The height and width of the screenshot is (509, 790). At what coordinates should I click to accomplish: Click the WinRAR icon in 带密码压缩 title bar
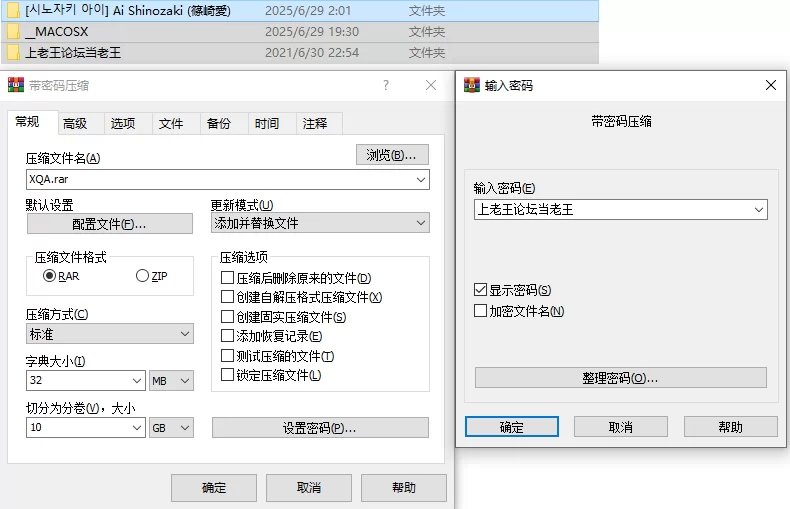click(x=16, y=85)
